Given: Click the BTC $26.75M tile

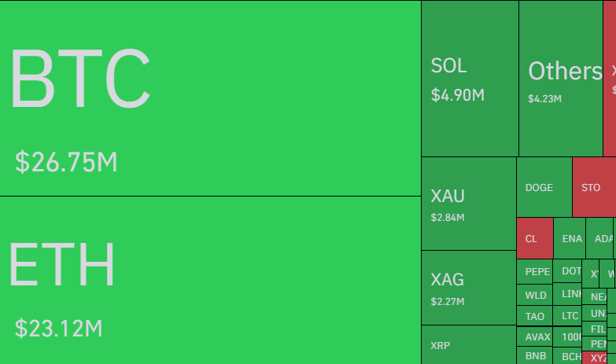Looking at the screenshot, I should [x=210, y=98].
